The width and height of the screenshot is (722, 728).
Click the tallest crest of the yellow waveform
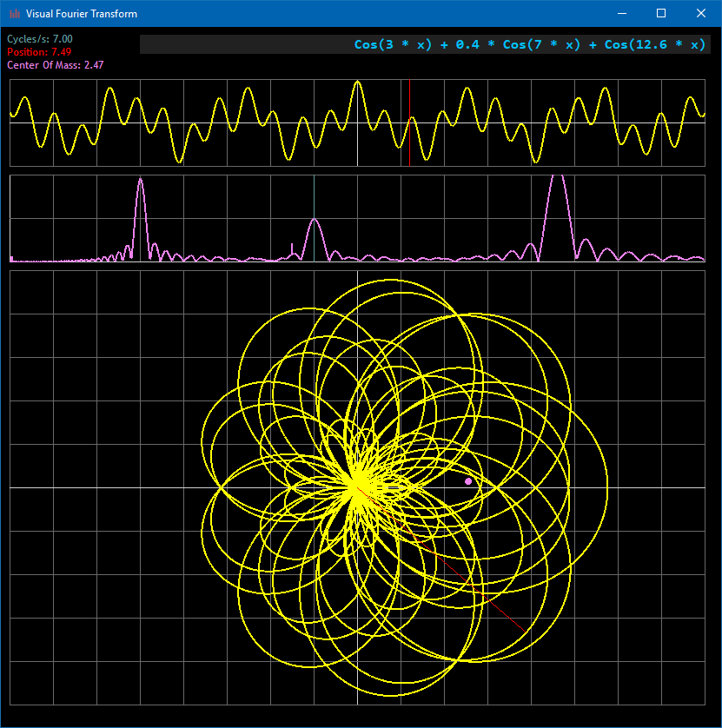coord(357,83)
